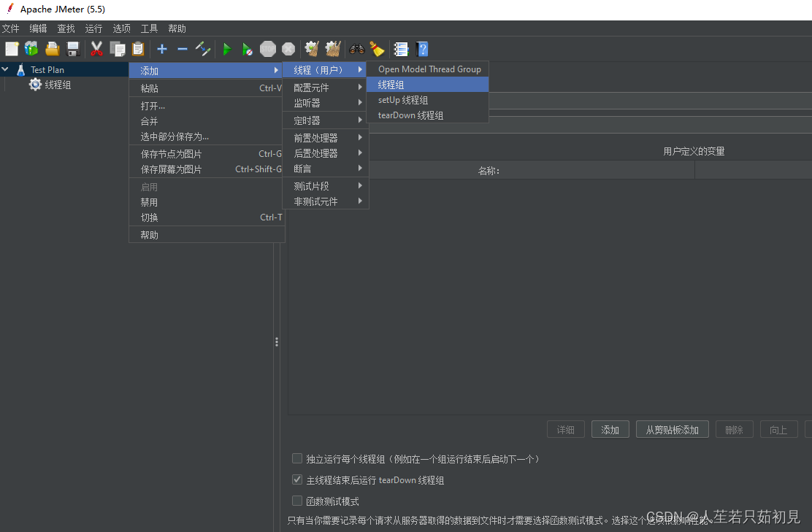Click the Search binoculars icon
The height and width of the screenshot is (532, 812).
(357, 49)
